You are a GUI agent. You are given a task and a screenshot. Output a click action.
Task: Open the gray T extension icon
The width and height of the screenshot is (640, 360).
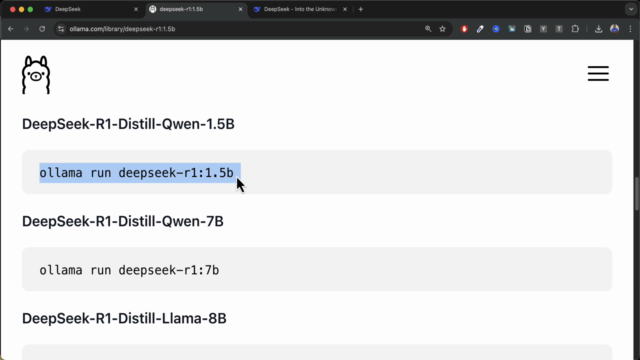click(x=559, y=29)
